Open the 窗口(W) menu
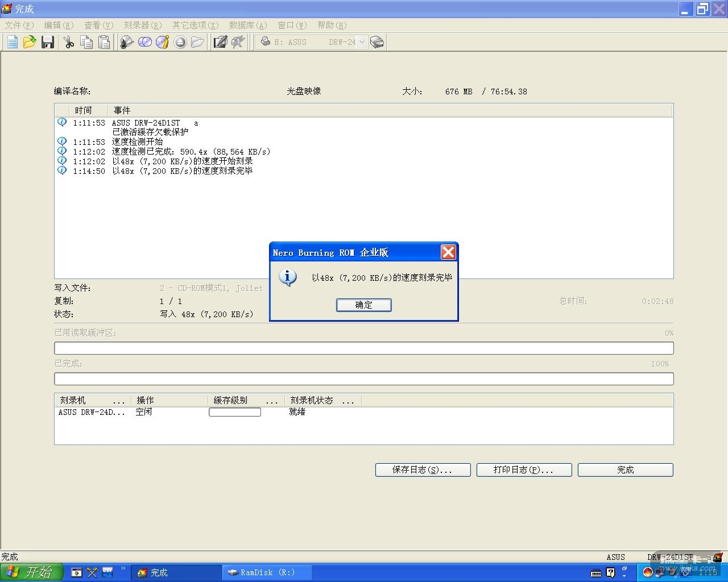The image size is (728, 582). [292, 25]
